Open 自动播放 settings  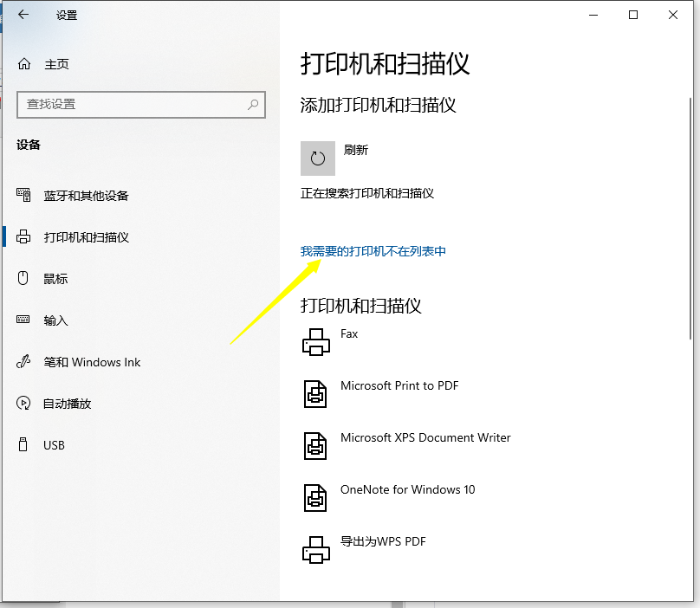(x=68, y=404)
